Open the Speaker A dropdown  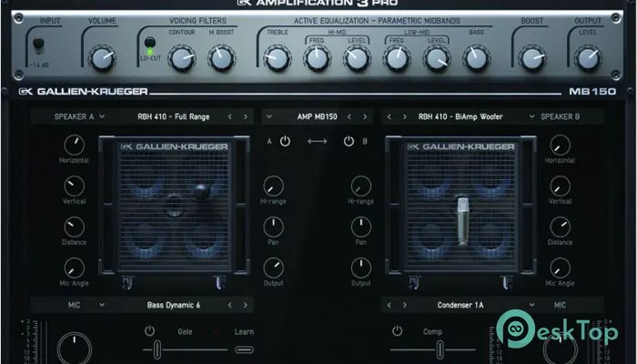102,116
